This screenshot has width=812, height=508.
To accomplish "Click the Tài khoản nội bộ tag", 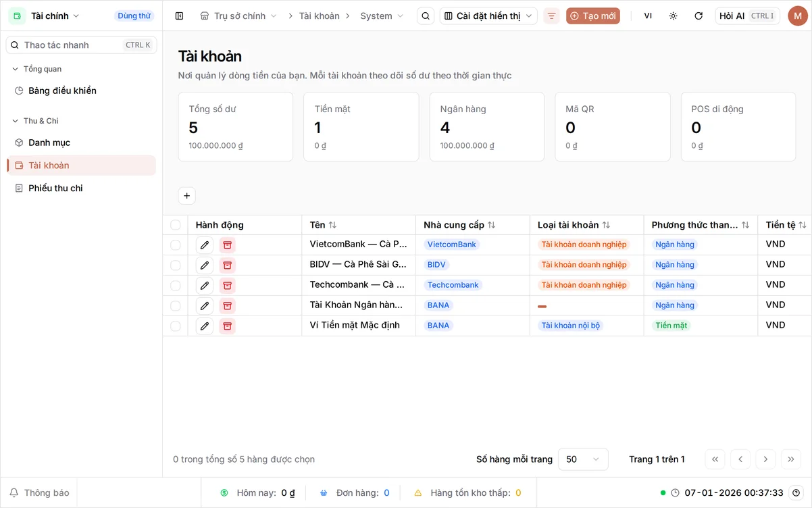I will pos(571,326).
